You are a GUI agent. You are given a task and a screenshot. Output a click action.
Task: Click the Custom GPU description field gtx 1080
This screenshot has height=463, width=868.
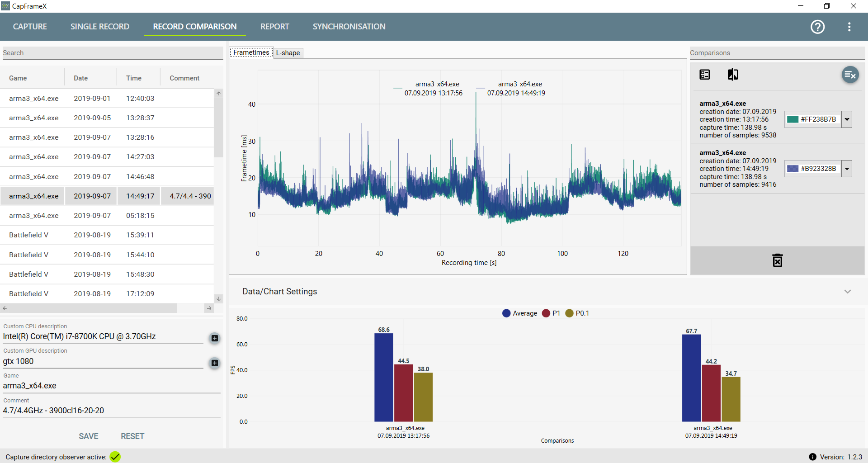point(103,361)
